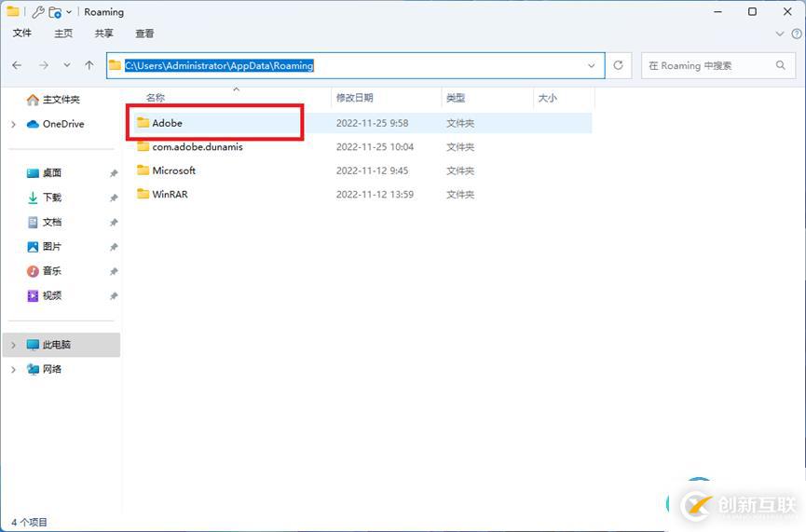This screenshot has height=532, width=806.
Task: Open 视频 in quick access
Action: [51, 295]
